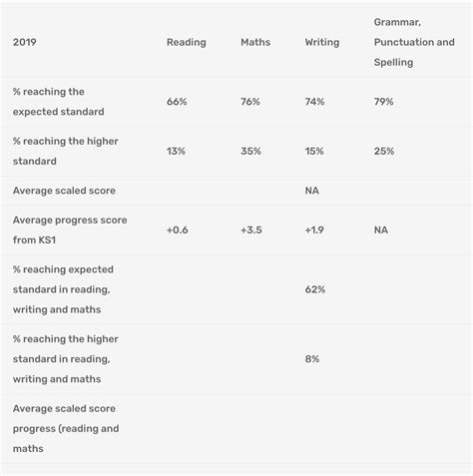The image size is (473, 476).
Task: Select the Maths column header
Action: pos(255,42)
